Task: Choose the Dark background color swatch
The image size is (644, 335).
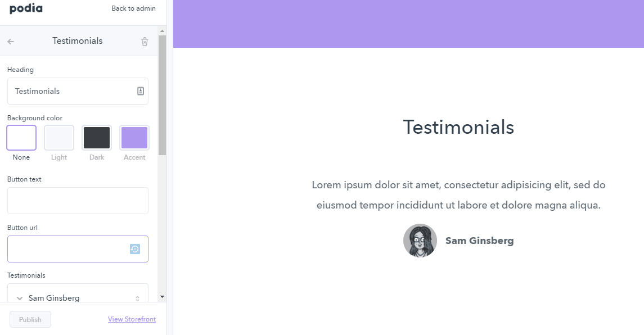Action: tap(97, 138)
